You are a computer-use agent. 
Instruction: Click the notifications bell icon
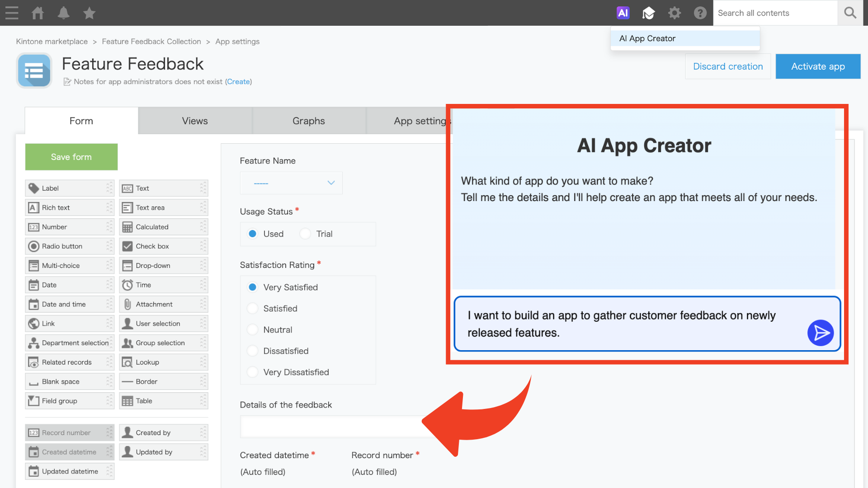click(64, 13)
